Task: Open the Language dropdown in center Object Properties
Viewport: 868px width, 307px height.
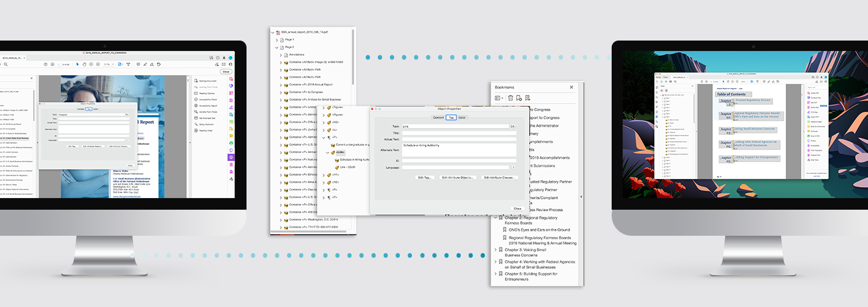Action: 513,167
